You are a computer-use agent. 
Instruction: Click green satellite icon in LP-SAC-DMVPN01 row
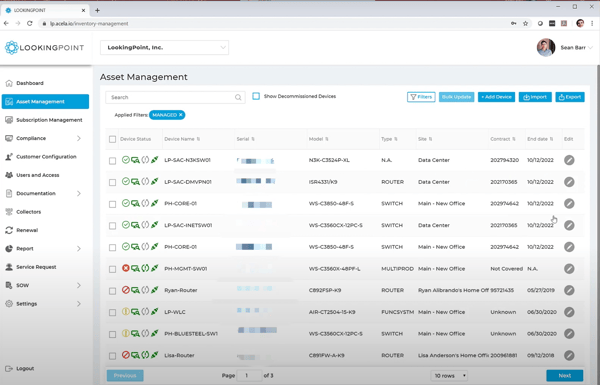155,181
